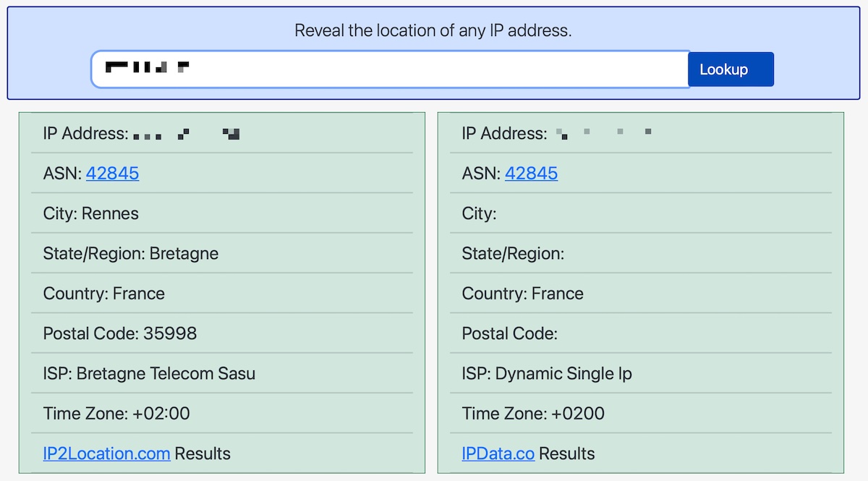Select 'State/Region: Bretagne' text
The image size is (868, 481).
tap(131, 253)
